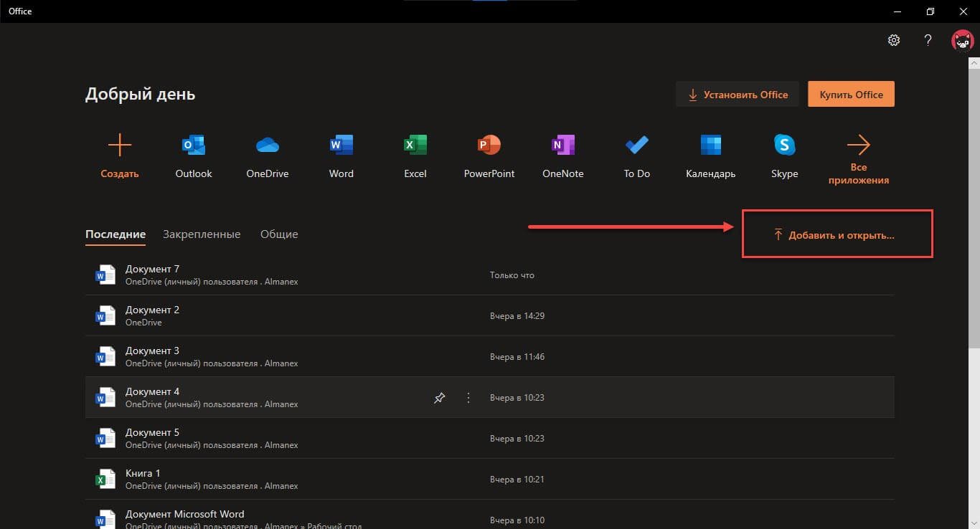980x529 pixels.
Task: Open Документ 4 file
Action: [489, 398]
